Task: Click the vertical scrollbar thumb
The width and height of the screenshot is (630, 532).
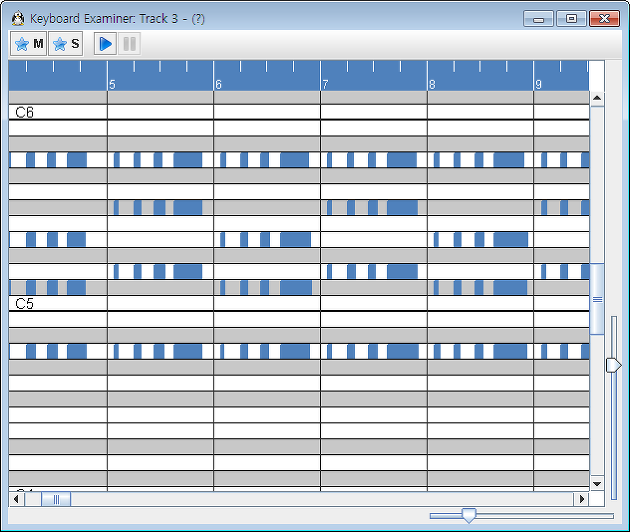Action: (x=597, y=299)
